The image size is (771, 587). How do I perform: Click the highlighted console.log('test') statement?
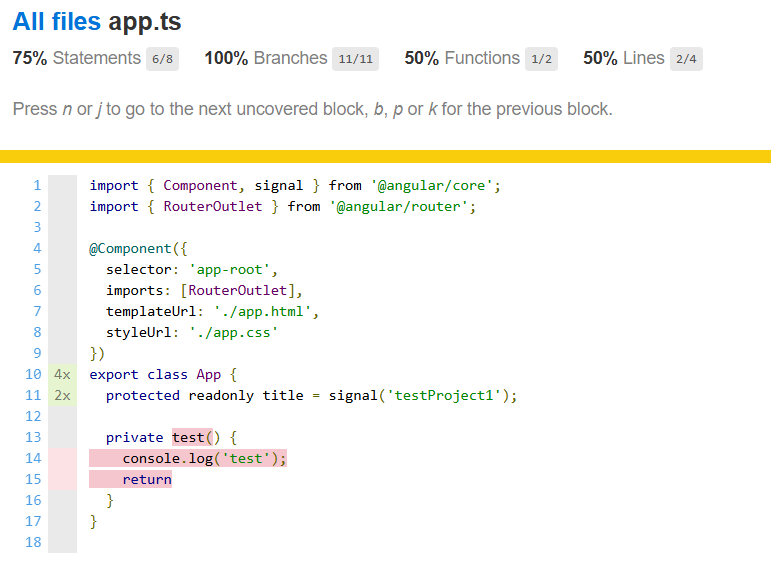(x=204, y=458)
